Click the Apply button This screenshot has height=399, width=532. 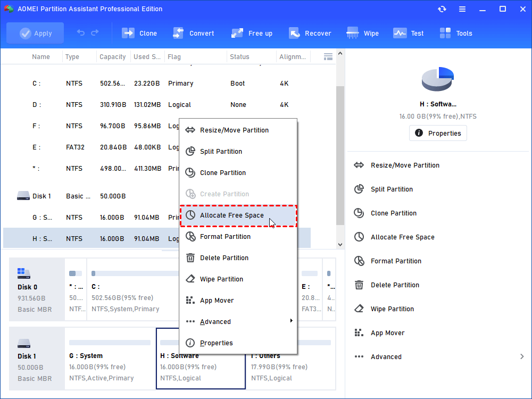35,33
